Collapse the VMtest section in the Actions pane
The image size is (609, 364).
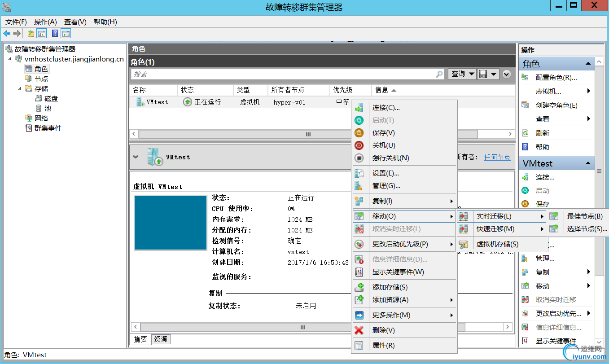(588, 163)
